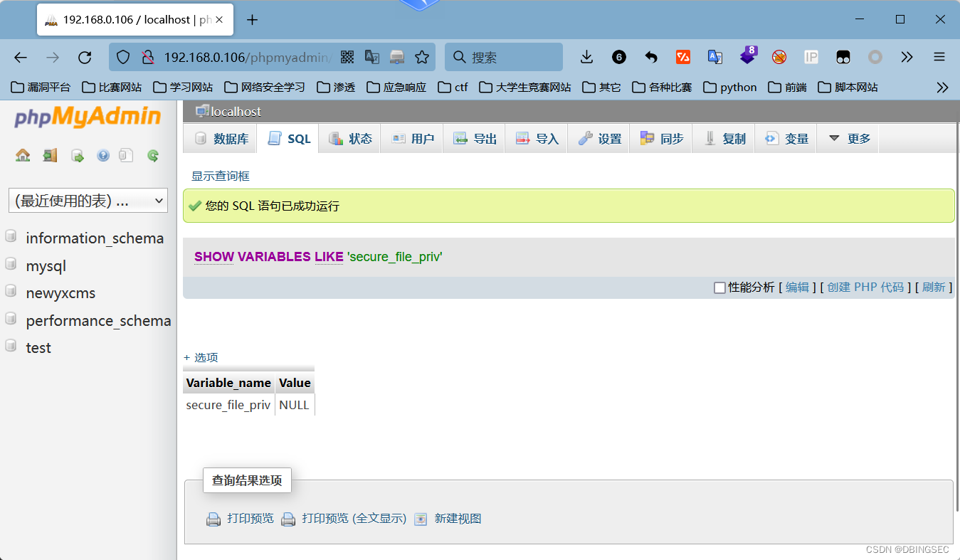Image resolution: width=960 pixels, height=560 pixels.
Task: Show more extensions with double chevron
Action: (907, 58)
